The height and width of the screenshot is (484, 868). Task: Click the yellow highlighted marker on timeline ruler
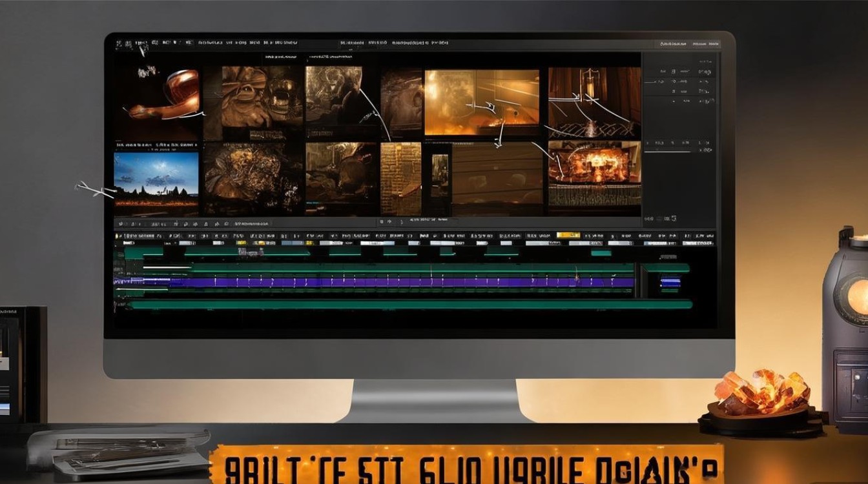(x=568, y=235)
